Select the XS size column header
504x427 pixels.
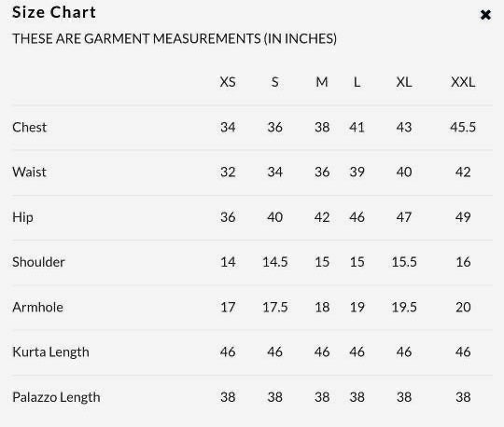[228, 82]
